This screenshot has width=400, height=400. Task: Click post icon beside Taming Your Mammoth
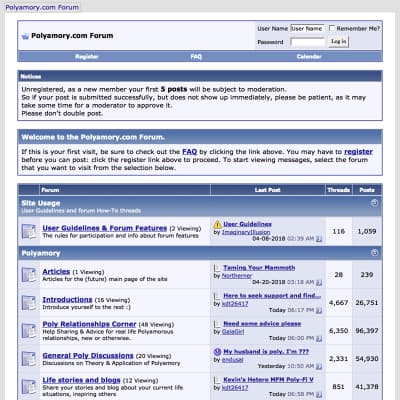217,268
